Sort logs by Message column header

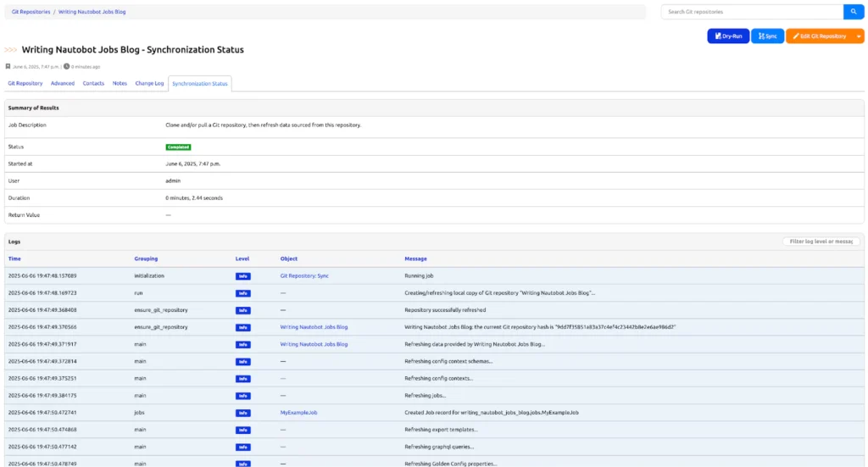[x=415, y=259]
